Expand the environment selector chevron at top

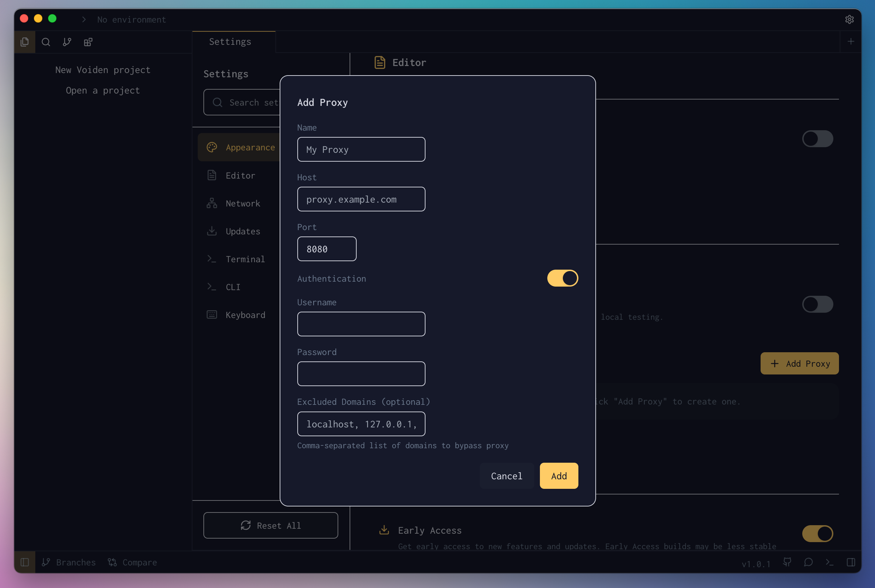point(83,19)
